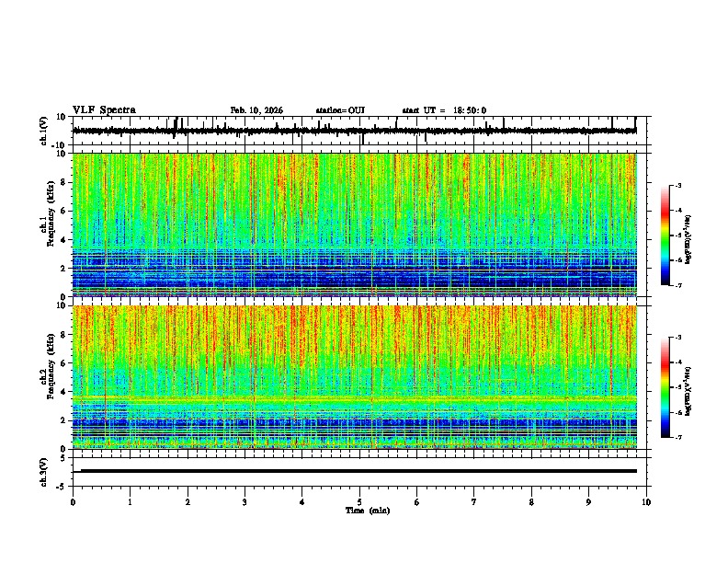The image size is (728, 563).
Task: Click the "ch.1(V)" waveform axis label
Action: (x=44, y=131)
